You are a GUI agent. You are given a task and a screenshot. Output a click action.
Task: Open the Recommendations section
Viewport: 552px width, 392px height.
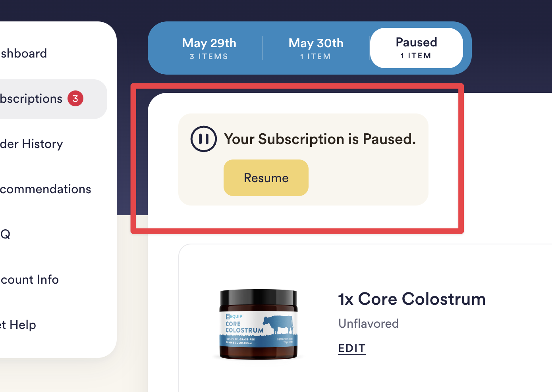[45, 189]
